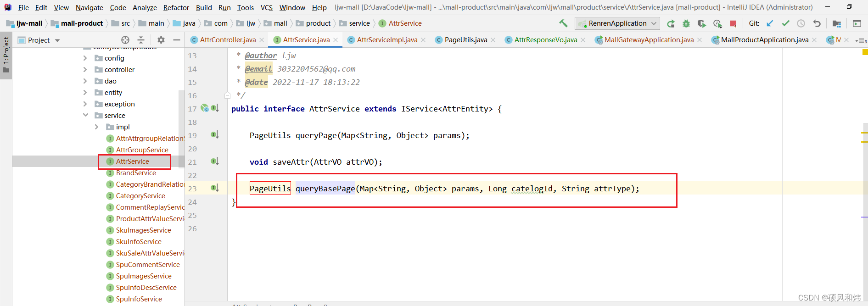Open the File menu
The height and width of the screenshot is (306, 868).
pyautogui.click(x=23, y=7)
